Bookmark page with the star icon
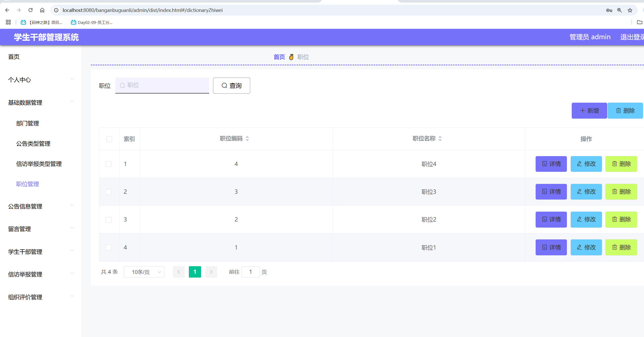This screenshot has width=644, height=337. click(630, 10)
